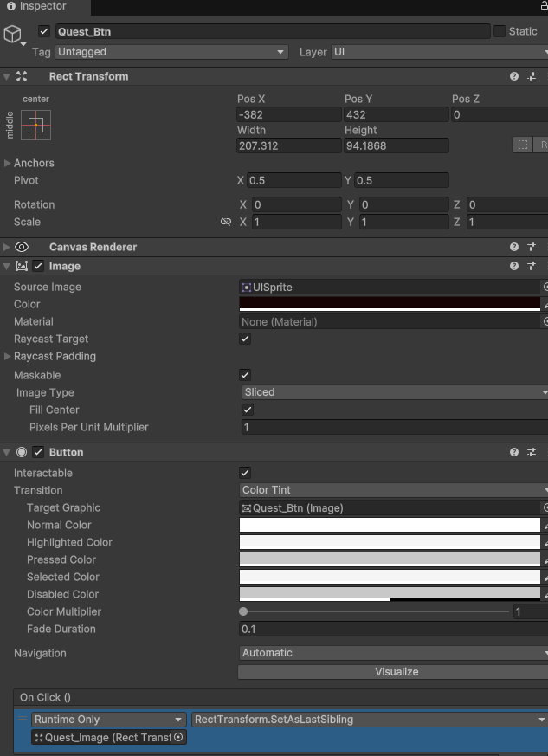Click the Fade Duration field

pos(393,629)
